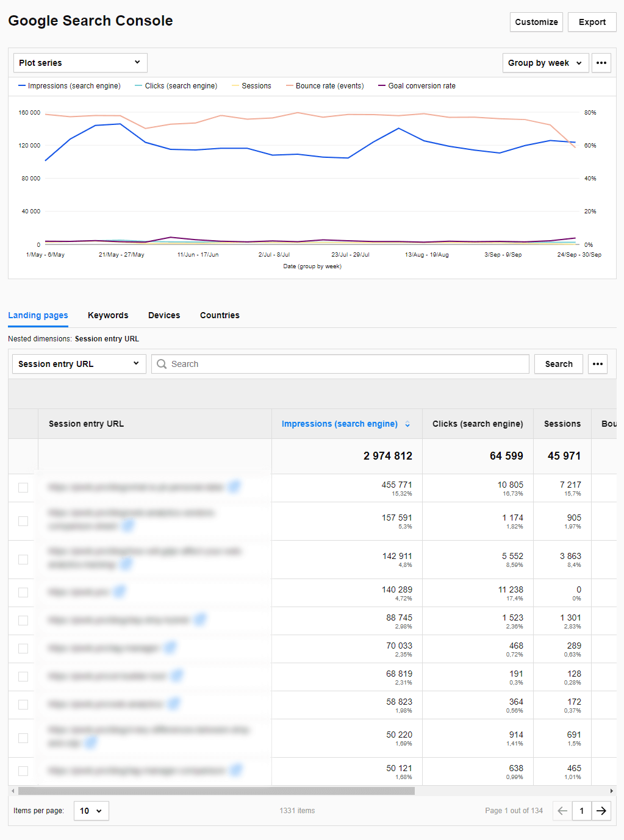Open external link icon for first URL row
Image resolution: width=624 pixels, height=840 pixels.
234,487
